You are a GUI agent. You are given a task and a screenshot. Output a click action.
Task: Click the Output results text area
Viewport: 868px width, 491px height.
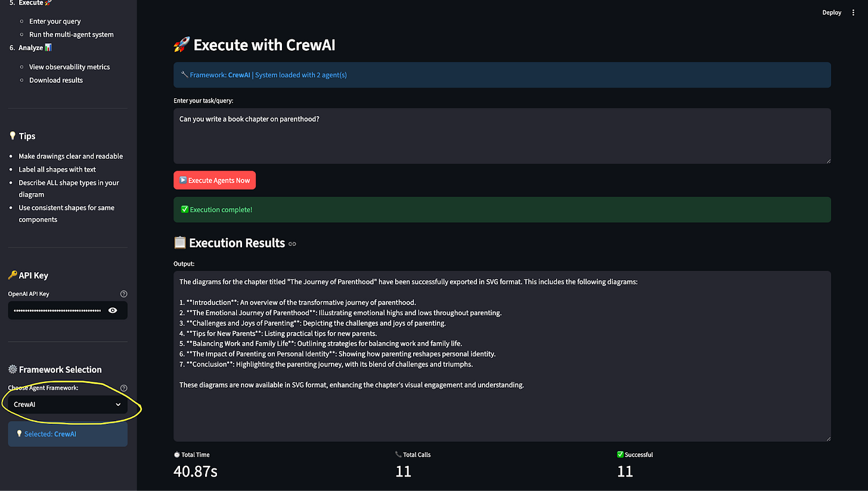[x=502, y=356]
